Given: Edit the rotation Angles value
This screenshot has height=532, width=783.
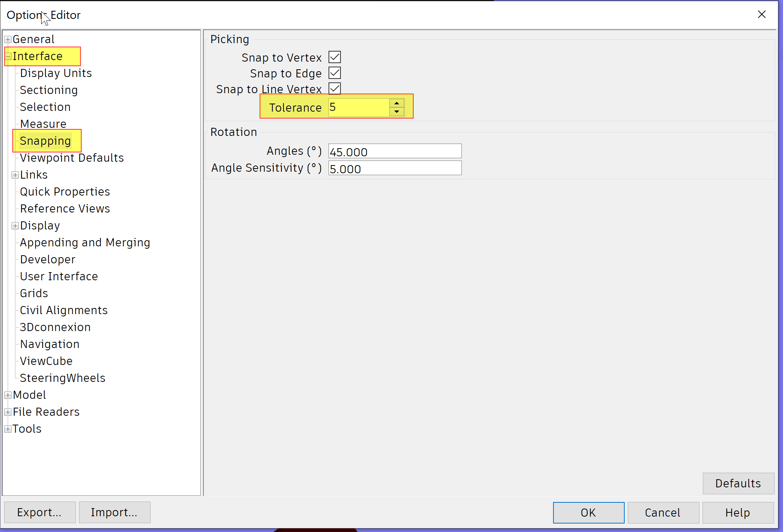Looking at the screenshot, I should (x=394, y=151).
